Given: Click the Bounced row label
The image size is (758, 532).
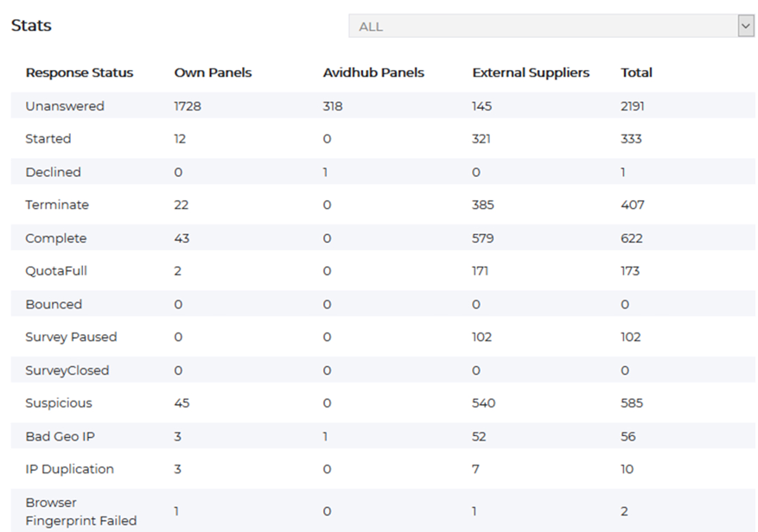Looking at the screenshot, I should tap(54, 304).
